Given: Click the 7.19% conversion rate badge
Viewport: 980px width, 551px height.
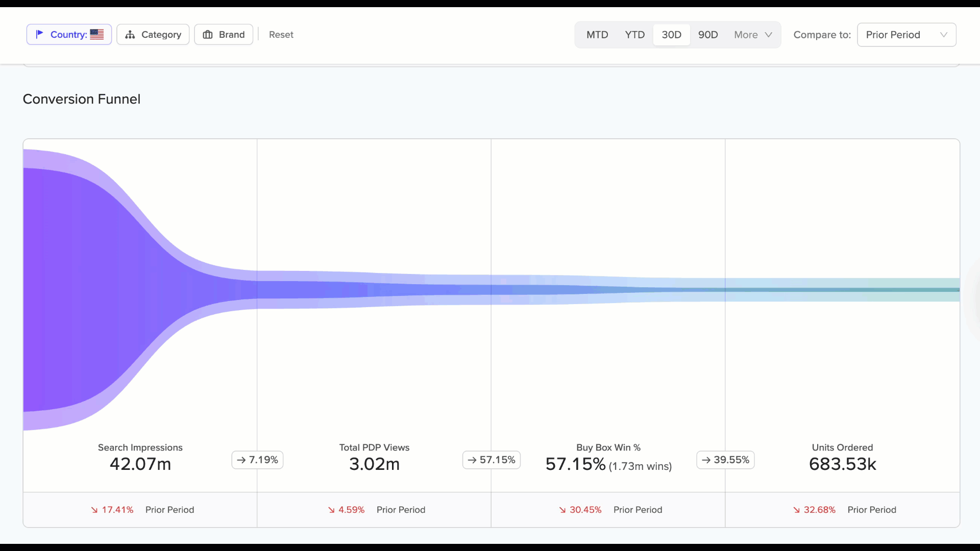Looking at the screenshot, I should pyautogui.click(x=258, y=460).
